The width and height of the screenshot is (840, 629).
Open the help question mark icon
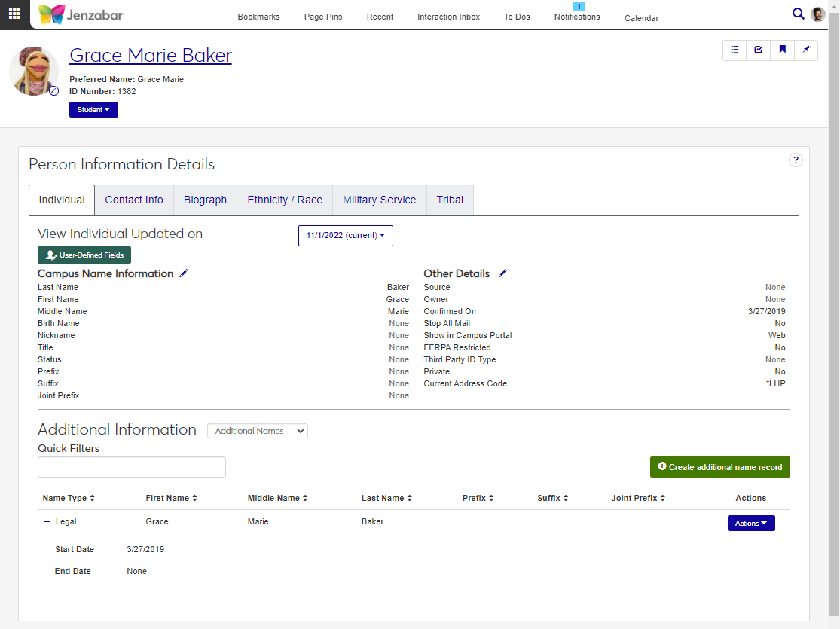click(x=796, y=160)
